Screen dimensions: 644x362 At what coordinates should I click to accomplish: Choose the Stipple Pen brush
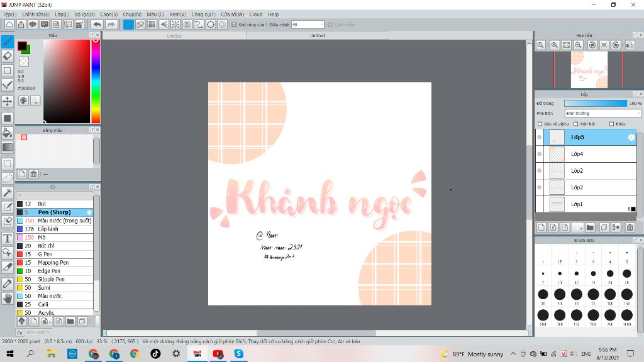click(x=54, y=280)
